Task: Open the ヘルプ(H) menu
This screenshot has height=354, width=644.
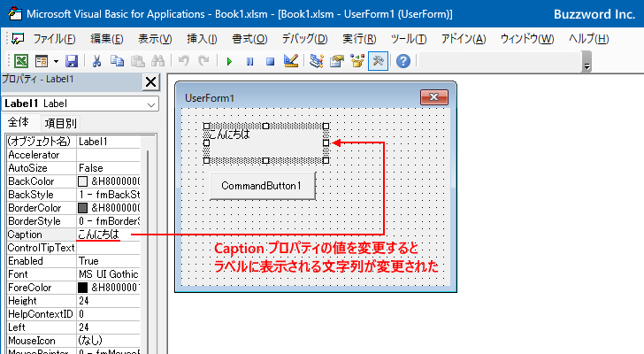Action: pyautogui.click(x=588, y=39)
